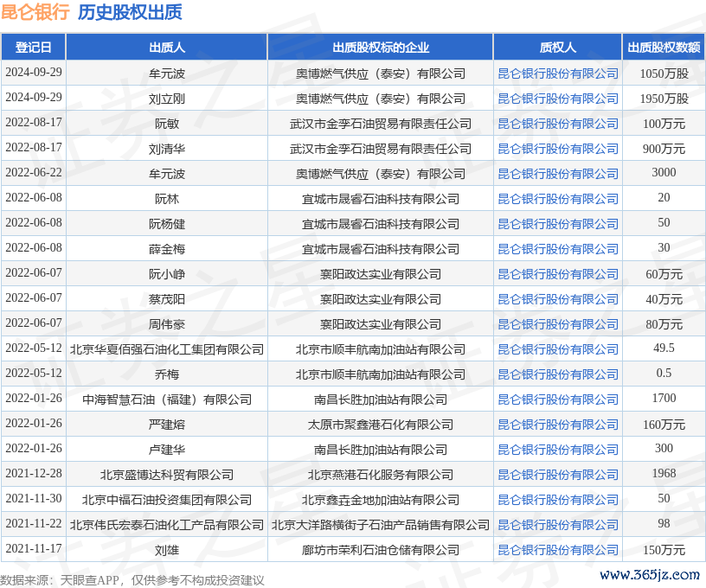Select pledgor name 刘雄
706x588 pixels.
(x=167, y=550)
